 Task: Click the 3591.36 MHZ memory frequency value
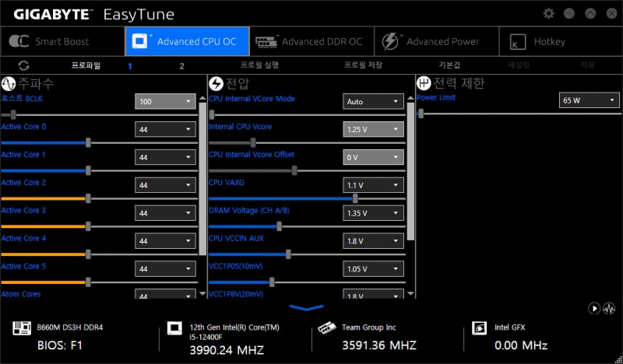(x=379, y=345)
